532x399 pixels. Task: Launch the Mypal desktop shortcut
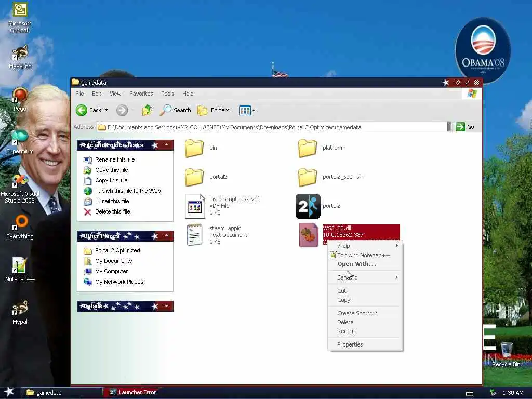point(20,312)
